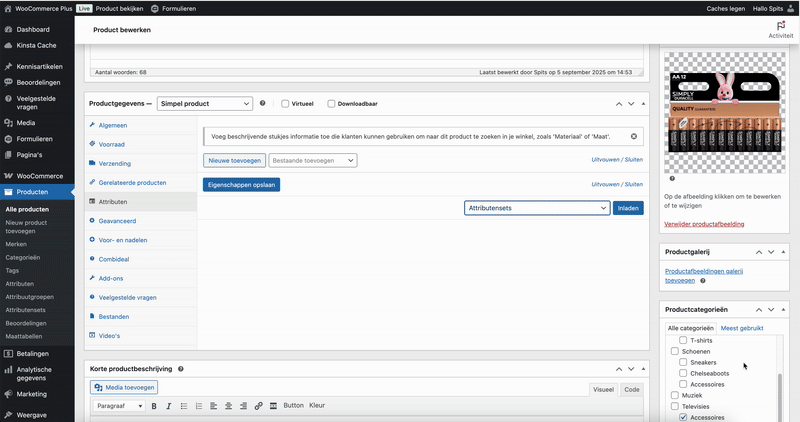Open the Meest gebruikt categories tab
Viewport: 800px width, 422px height.
coord(742,328)
